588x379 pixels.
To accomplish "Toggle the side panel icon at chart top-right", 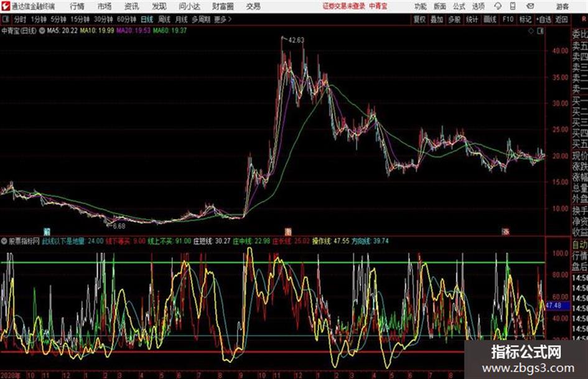I will pyautogui.click(x=540, y=31).
